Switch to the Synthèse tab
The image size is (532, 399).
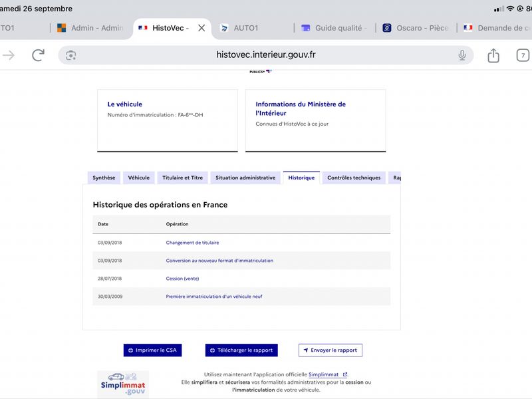tap(104, 178)
